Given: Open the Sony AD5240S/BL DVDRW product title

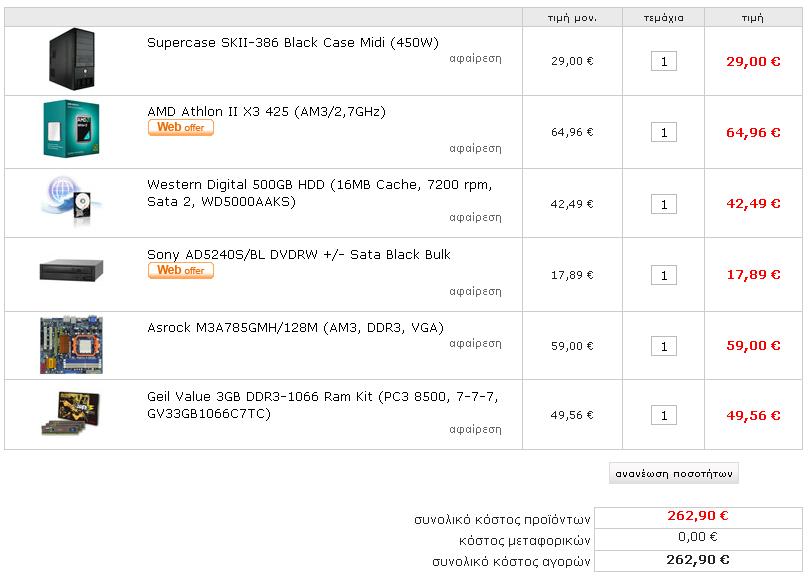Looking at the screenshot, I should click(x=298, y=254).
